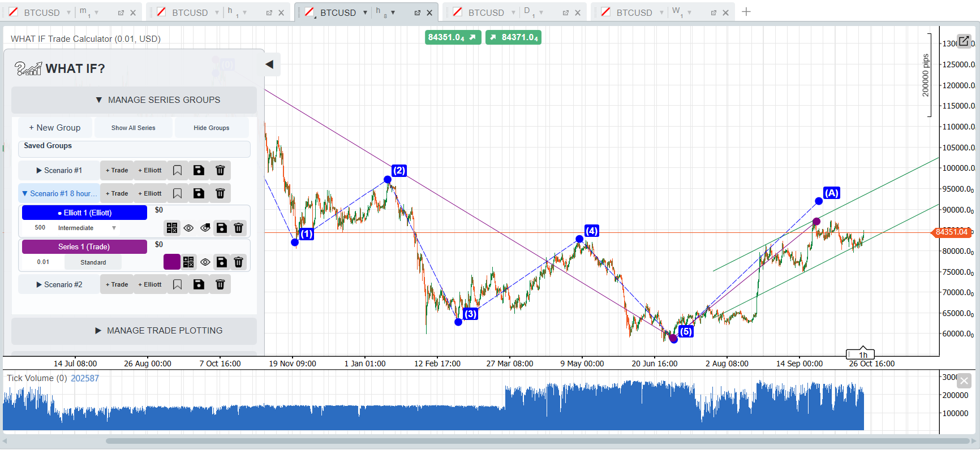The width and height of the screenshot is (980, 450).
Task: Open purple color swatch for Series 1
Action: point(171,262)
